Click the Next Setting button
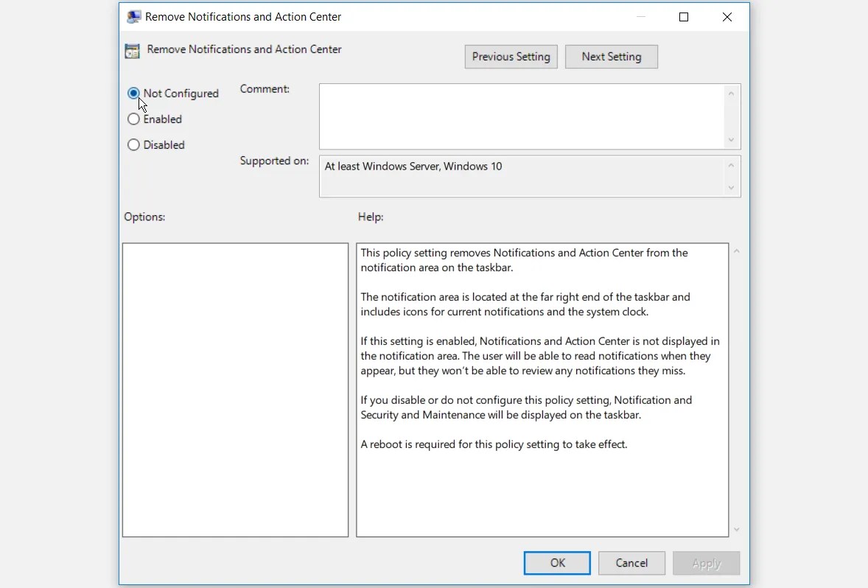This screenshot has width=868, height=588. (611, 56)
